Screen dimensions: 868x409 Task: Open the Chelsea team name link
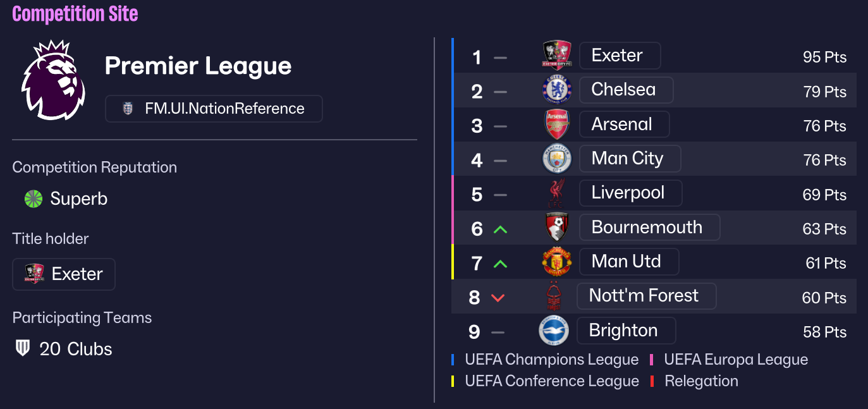click(625, 90)
